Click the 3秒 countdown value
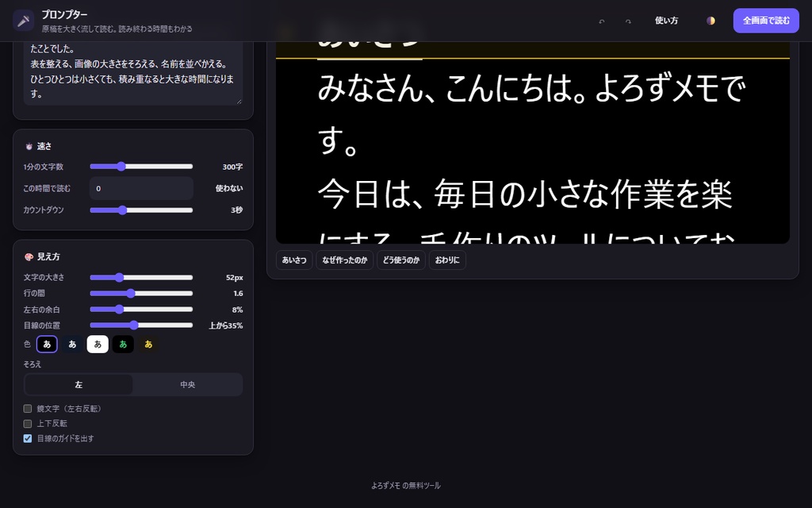Screen dimensions: 812x508 tap(236, 210)
